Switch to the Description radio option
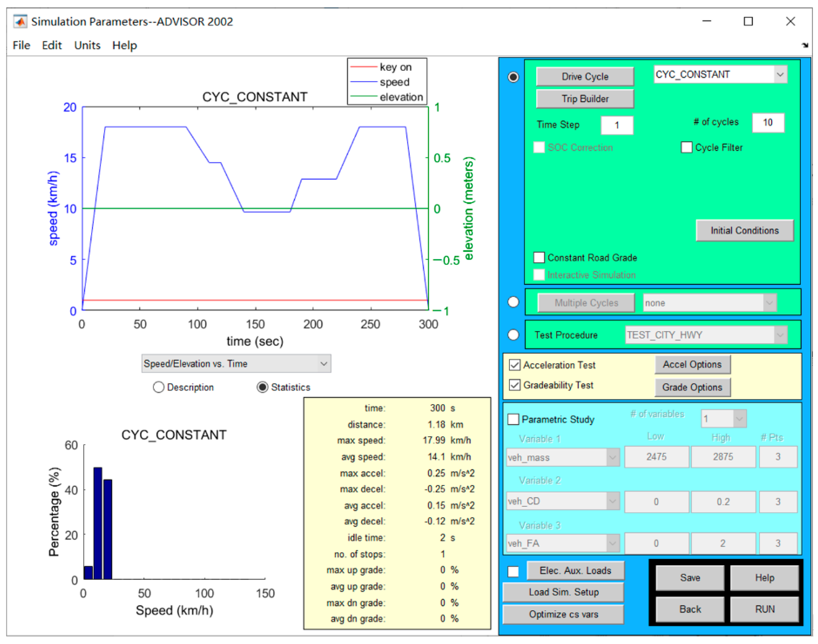818x644 pixels. (158, 387)
